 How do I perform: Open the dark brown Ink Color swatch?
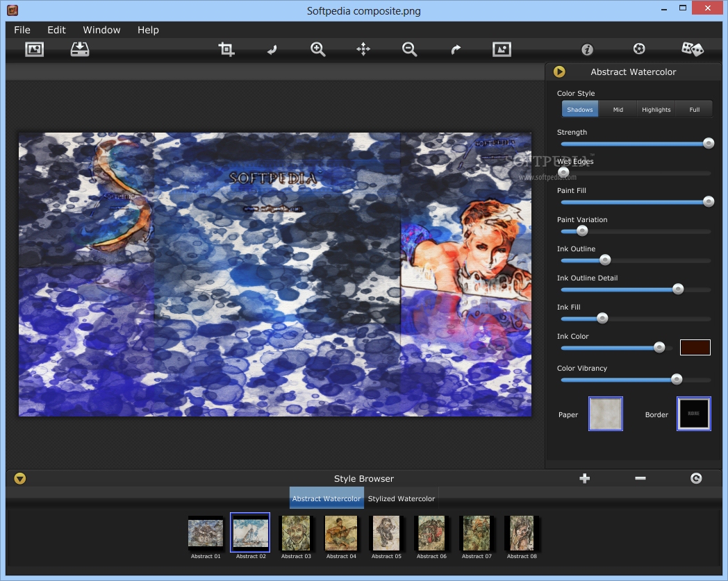point(695,347)
